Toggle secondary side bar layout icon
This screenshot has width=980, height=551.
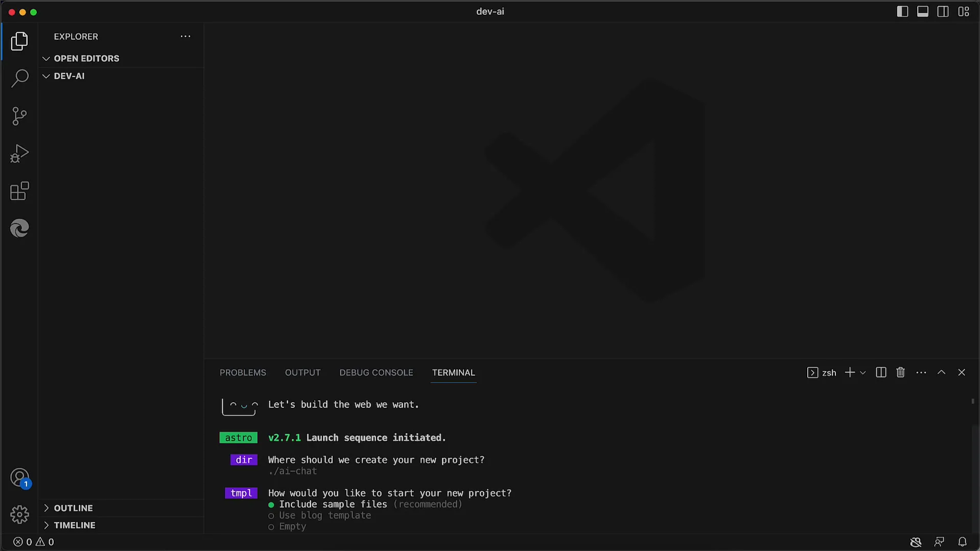coord(943,12)
